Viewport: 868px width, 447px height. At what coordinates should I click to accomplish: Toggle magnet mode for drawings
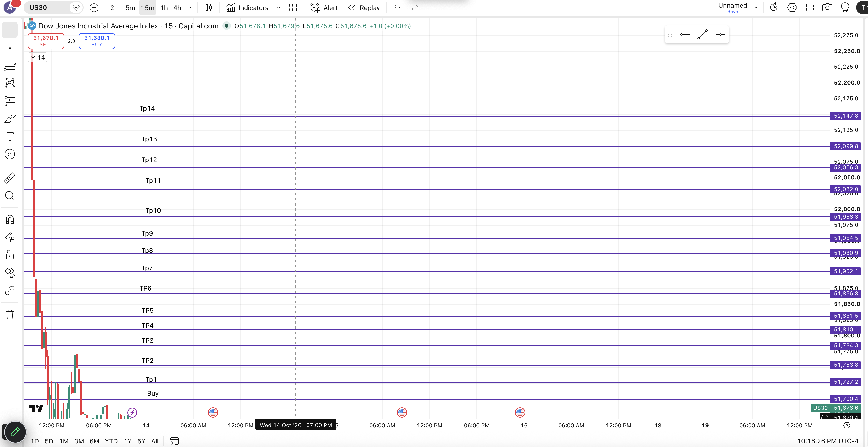10,220
